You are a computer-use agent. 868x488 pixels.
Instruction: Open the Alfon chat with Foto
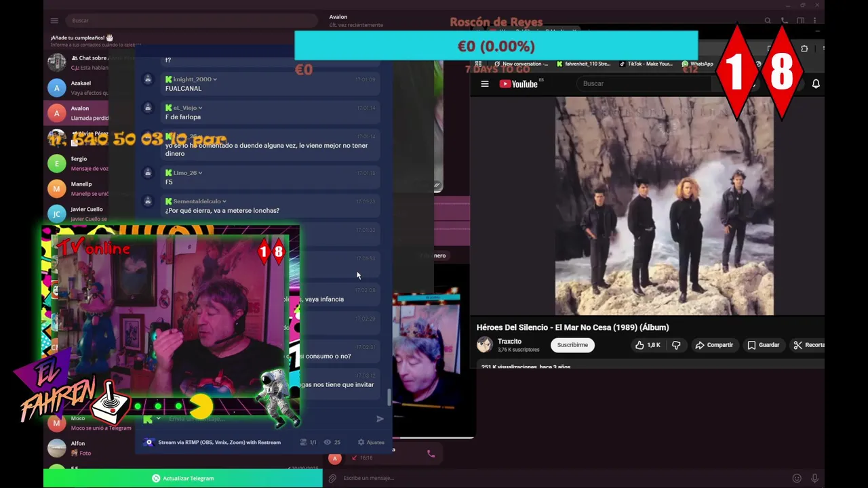88,448
